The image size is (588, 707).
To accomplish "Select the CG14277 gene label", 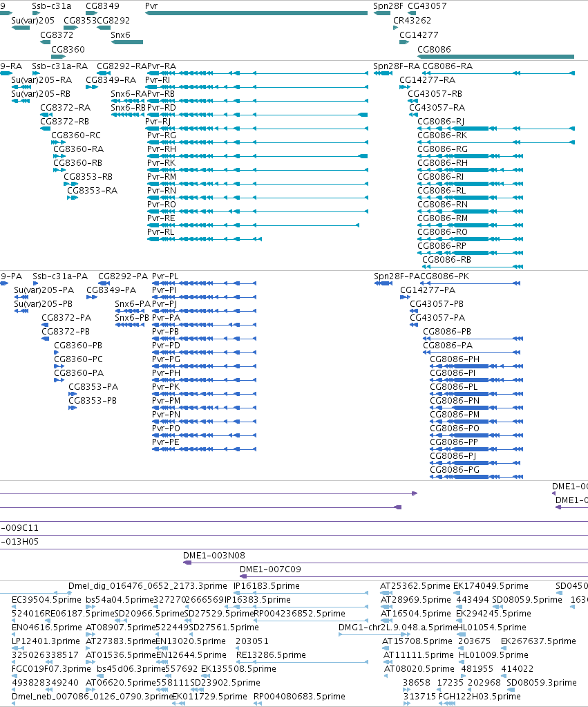I will pos(419,35).
